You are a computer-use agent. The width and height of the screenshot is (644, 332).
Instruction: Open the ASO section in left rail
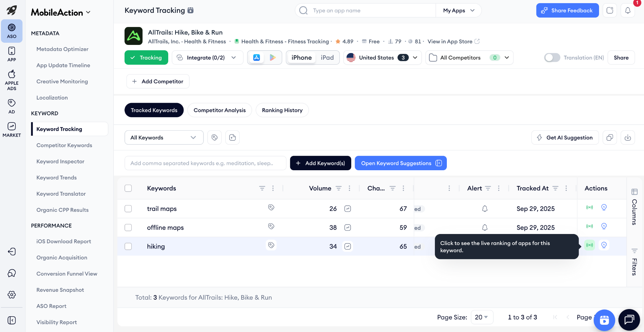click(12, 31)
